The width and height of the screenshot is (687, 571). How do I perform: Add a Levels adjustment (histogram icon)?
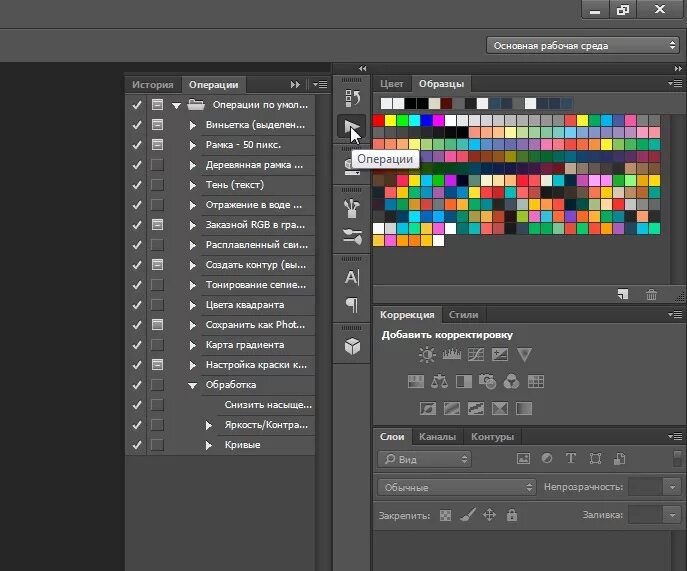pyautogui.click(x=451, y=355)
